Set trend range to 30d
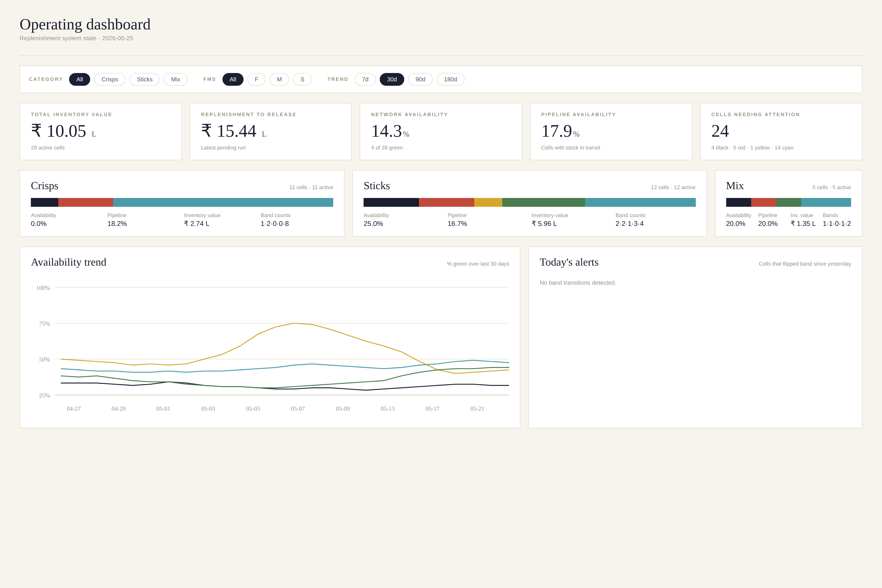This screenshot has height=588, width=882. pos(392,79)
